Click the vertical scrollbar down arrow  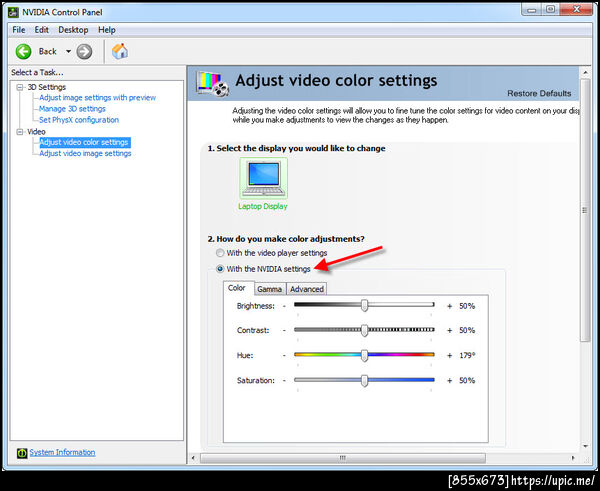pos(585,446)
